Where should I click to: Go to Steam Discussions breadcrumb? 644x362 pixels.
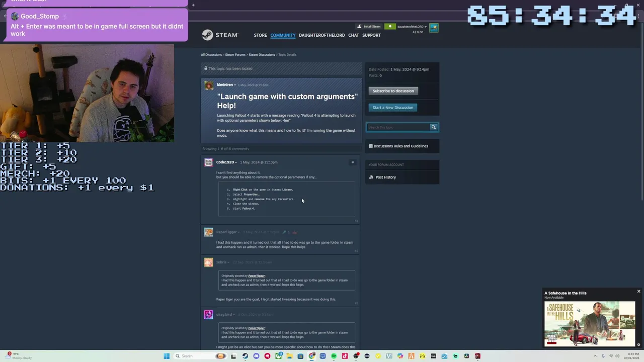(262, 55)
